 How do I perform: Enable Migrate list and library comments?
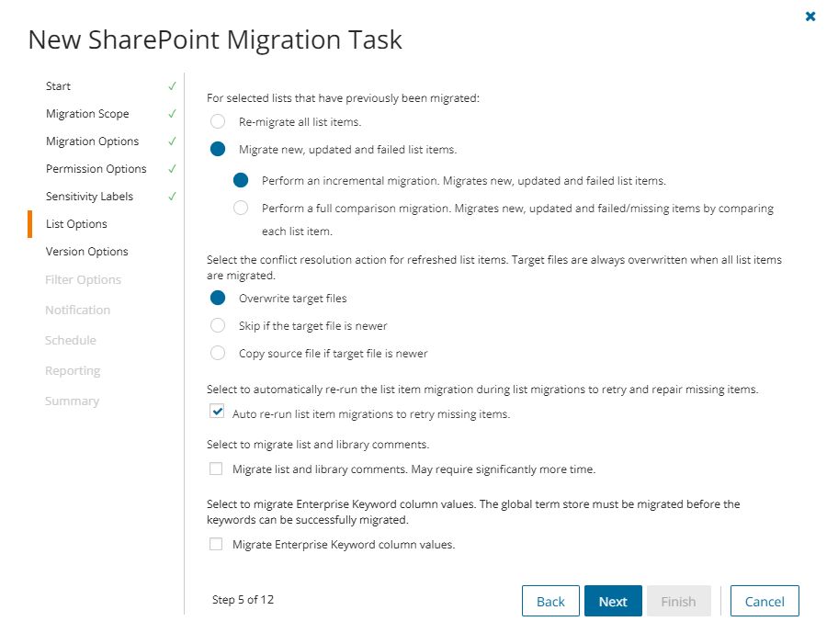(x=216, y=469)
